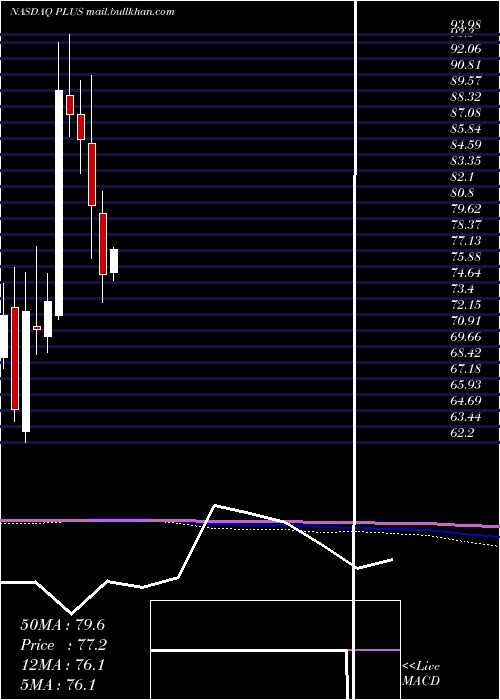Select the 79.62 price axis label
500x700 pixels.
(x=466, y=209)
